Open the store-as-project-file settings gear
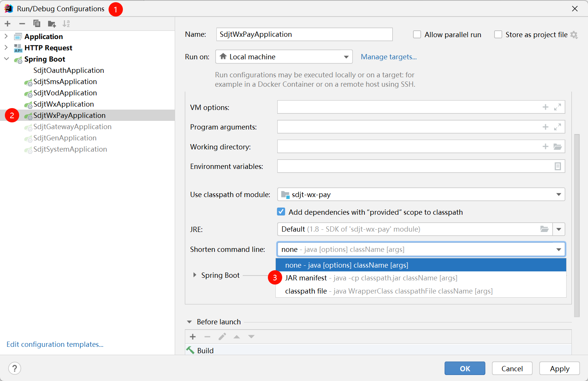Screen dimensions: 588x381 pyautogui.click(x=574, y=34)
